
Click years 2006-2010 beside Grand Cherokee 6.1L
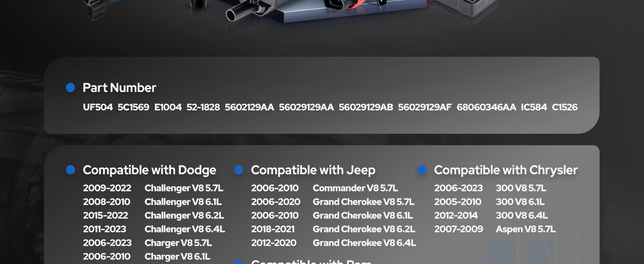(x=275, y=215)
